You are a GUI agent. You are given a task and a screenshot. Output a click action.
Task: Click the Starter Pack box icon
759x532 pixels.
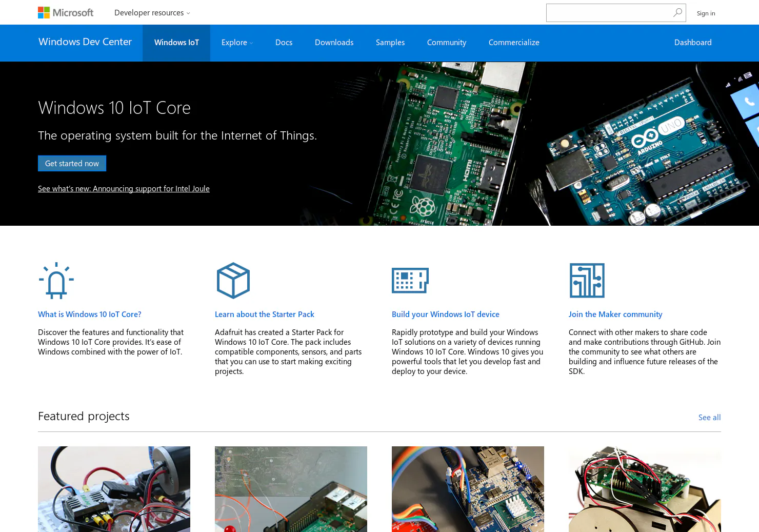click(x=233, y=281)
